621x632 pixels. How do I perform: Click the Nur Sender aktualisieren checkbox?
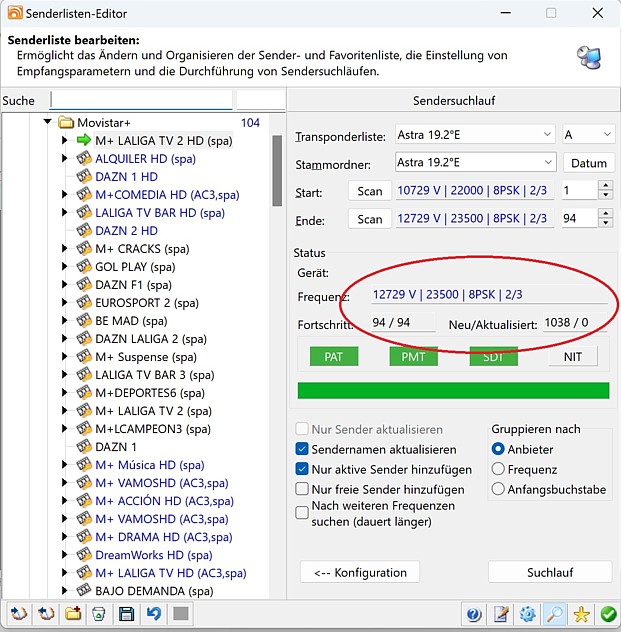point(302,429)
